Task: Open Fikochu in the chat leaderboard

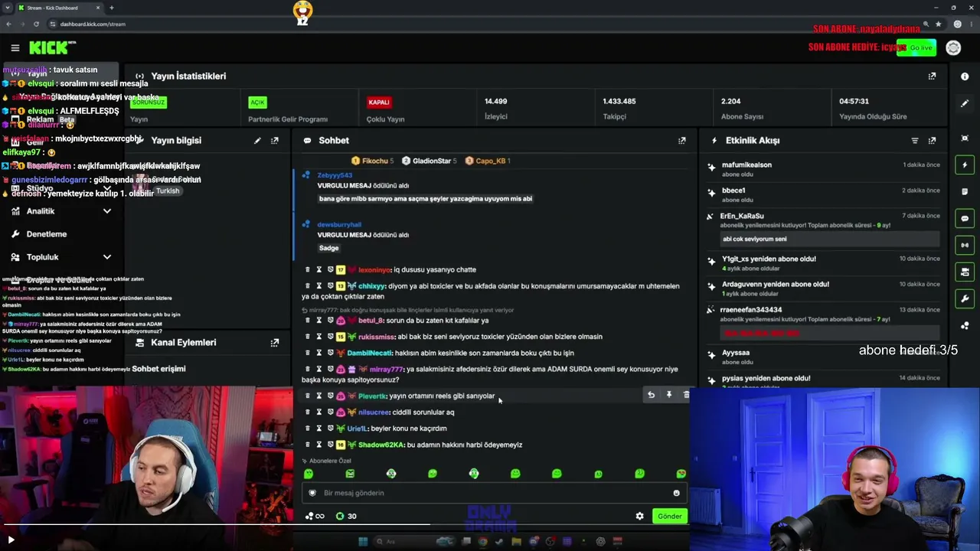Action: tap(372, 161)
